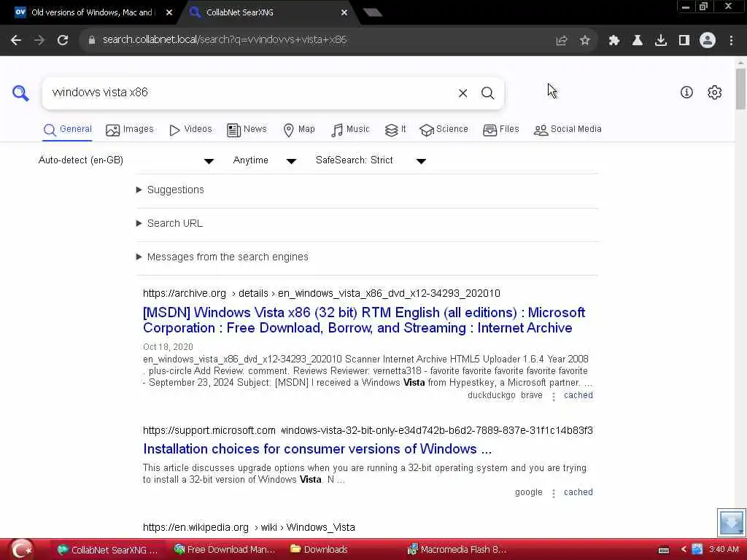Close the CollabNet SearXNG browser tab
The image size is (747, 560).
344,12
